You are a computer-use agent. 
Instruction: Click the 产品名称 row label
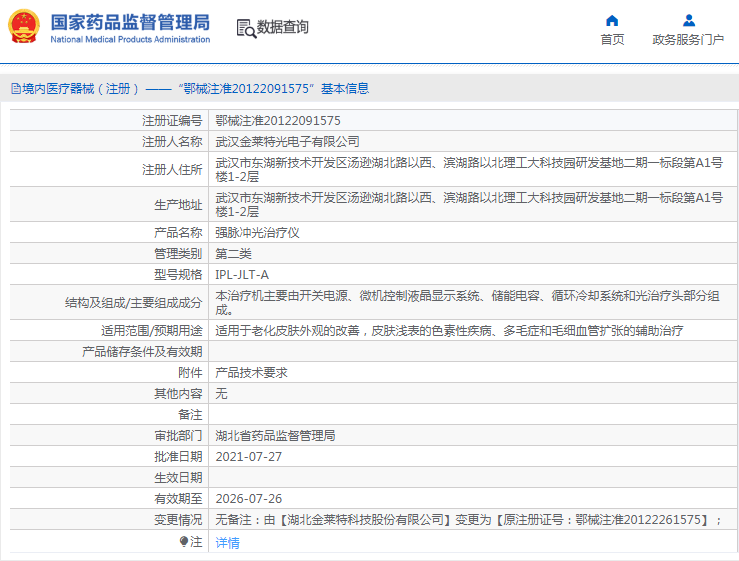[x=178, y=232]
